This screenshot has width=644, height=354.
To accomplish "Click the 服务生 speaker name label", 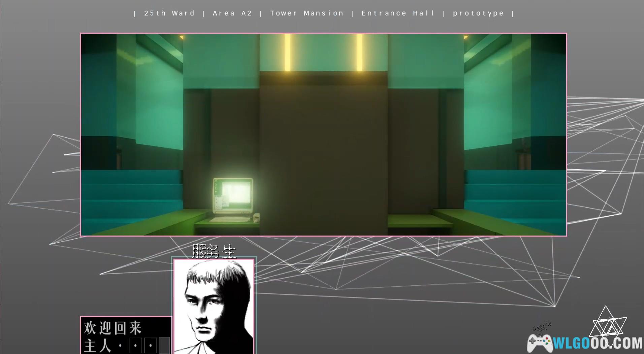I will [x=214, y=251].
